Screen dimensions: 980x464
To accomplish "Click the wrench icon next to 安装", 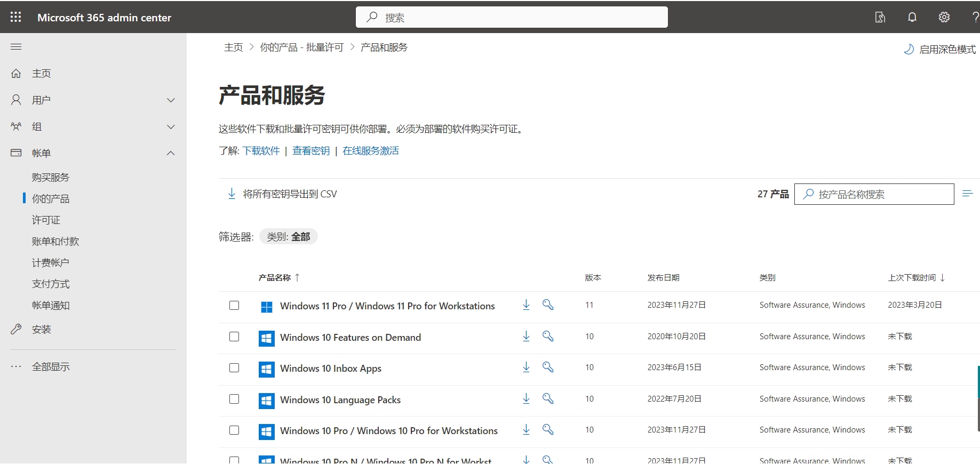I will click(16, 329).
